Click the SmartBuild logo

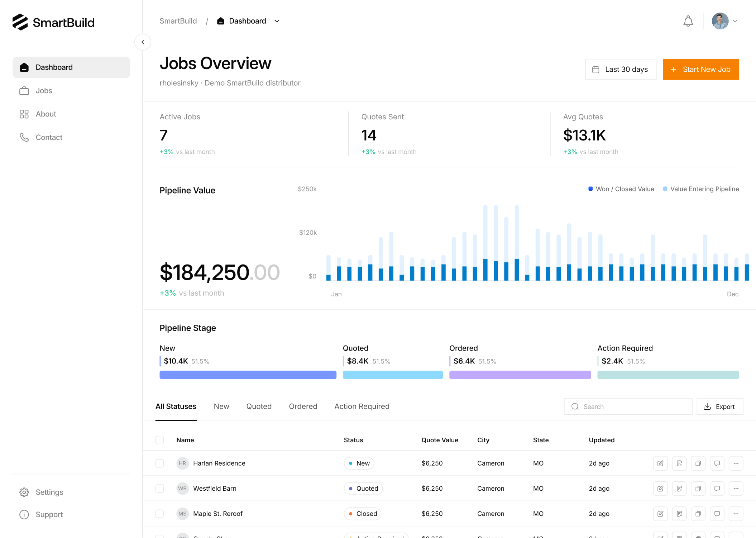coord(53,22)
